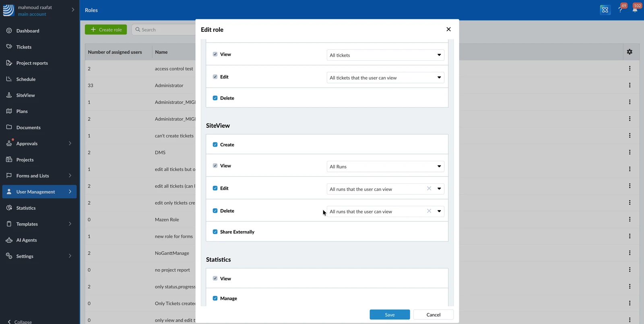This screenshot has height=324, width=644.
Task: Click the AI Agents robot icon
Action: click(9, 240)
